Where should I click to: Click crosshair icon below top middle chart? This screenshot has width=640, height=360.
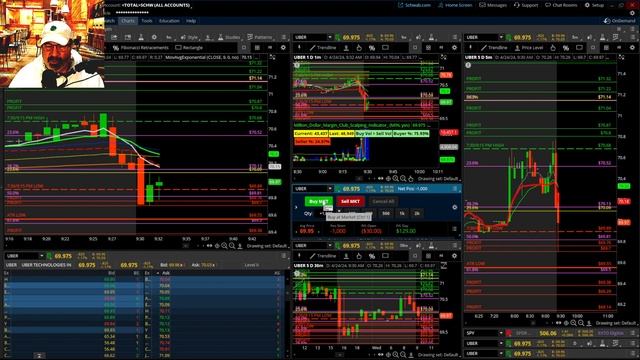pos(388,179)
